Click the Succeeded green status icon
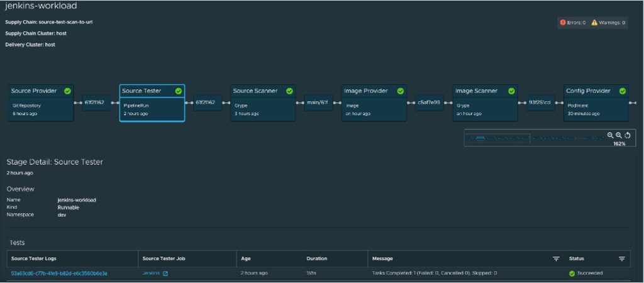The image size is (644, 283). click(x=572, y=274)
